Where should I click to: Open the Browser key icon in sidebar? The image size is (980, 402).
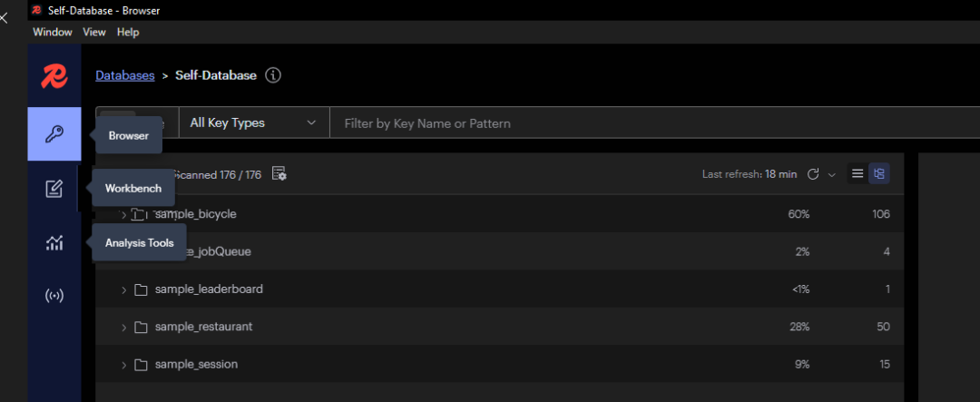click(54, 134)
